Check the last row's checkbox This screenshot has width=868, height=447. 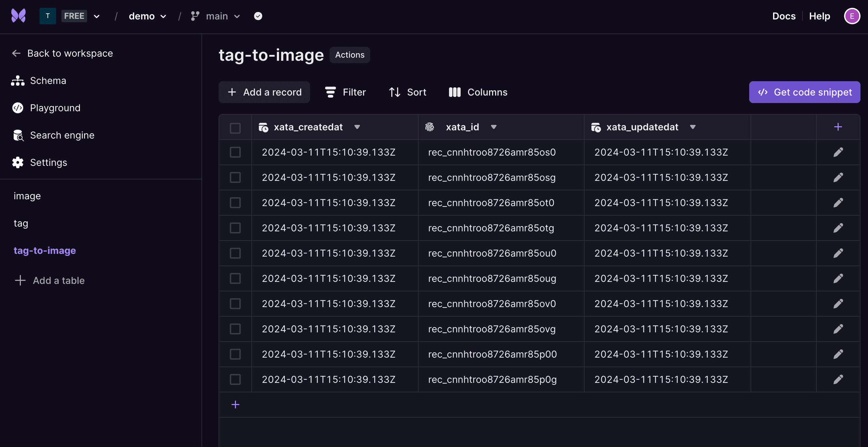235,379
